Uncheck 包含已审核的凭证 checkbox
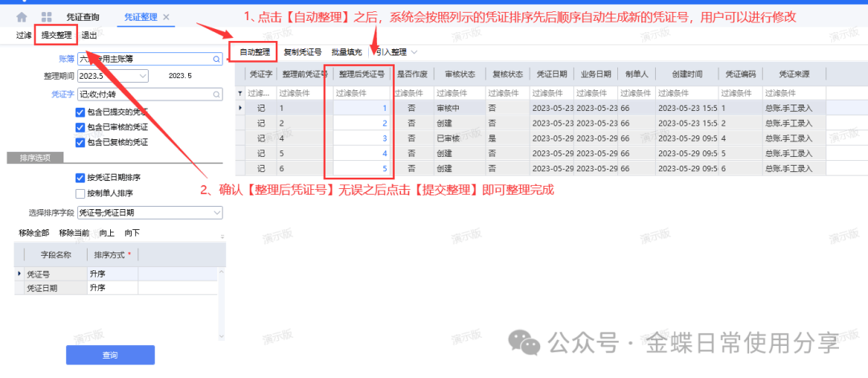This screenshot has height=378, width=868. (80, 127)
